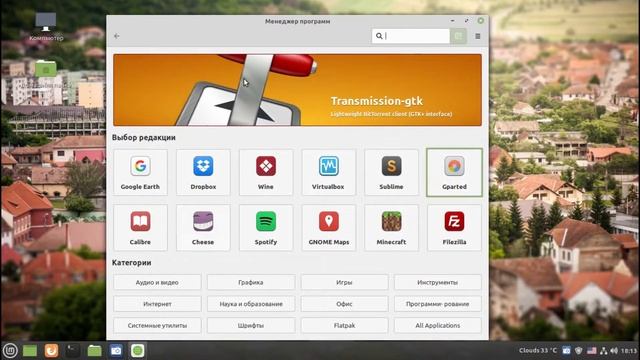The height and width of the screenshot is (360, 640).
Task: Open the Filezilla app tile
Action: click(454, 227)
